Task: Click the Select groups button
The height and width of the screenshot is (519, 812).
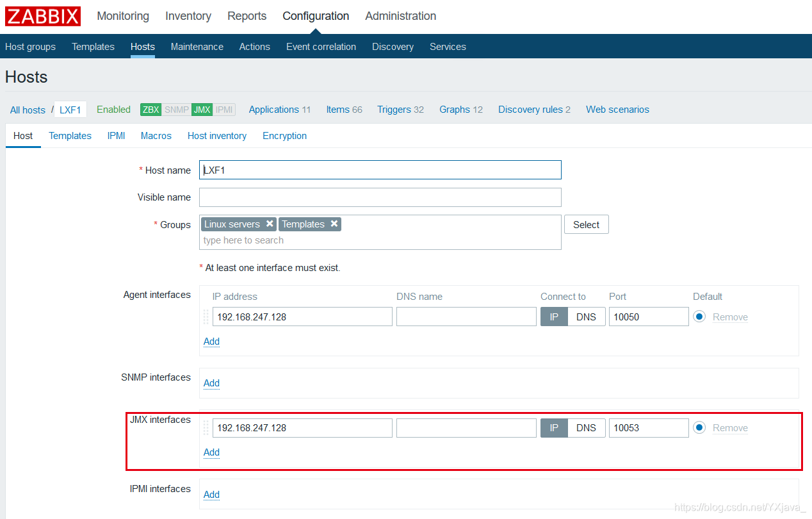Action: (x=586, y=224)
